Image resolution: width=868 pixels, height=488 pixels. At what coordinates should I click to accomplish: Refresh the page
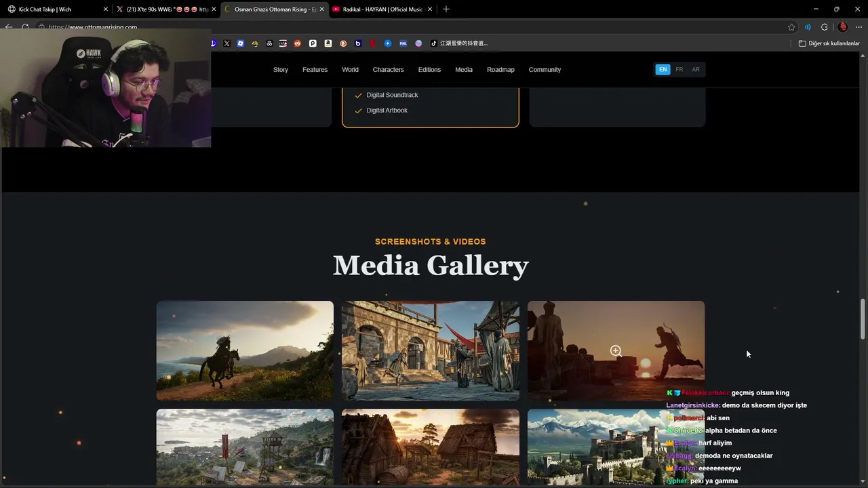25,27
